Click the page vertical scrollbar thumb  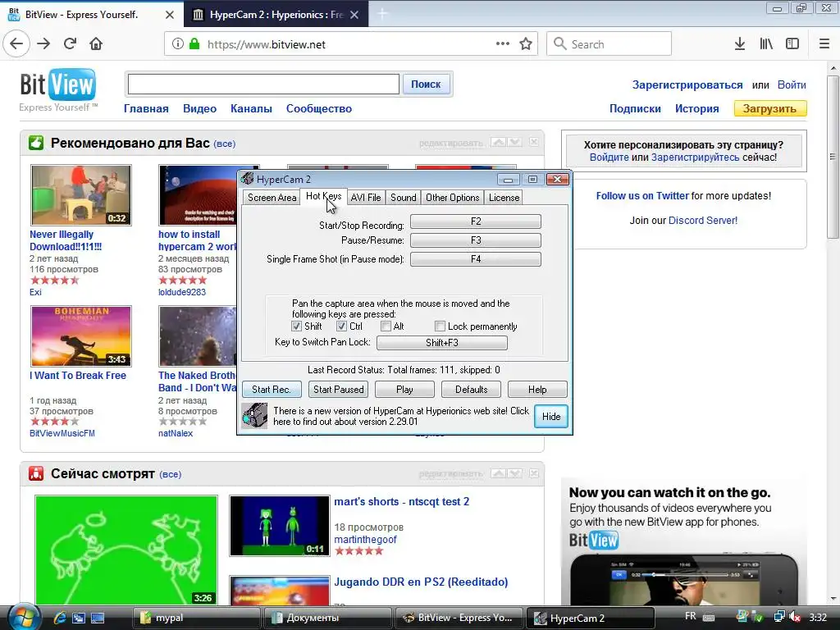(x=833, y=157)
